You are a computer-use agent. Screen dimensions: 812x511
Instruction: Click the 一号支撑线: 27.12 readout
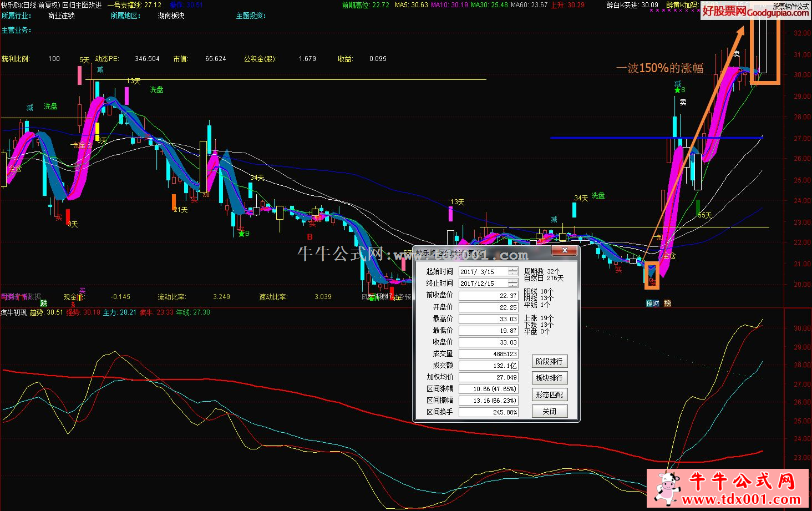(134, 5)
